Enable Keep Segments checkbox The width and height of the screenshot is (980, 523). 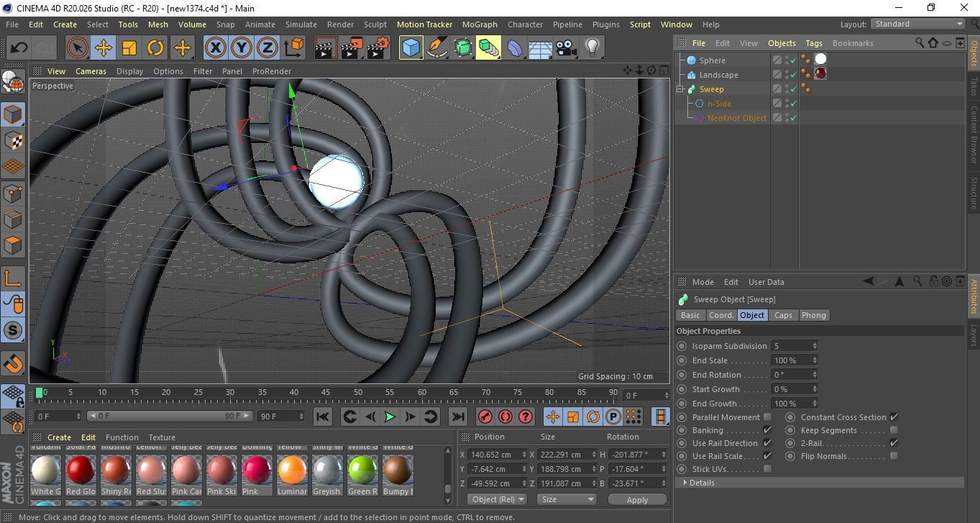pyautogui.click(x=894, y=430)
